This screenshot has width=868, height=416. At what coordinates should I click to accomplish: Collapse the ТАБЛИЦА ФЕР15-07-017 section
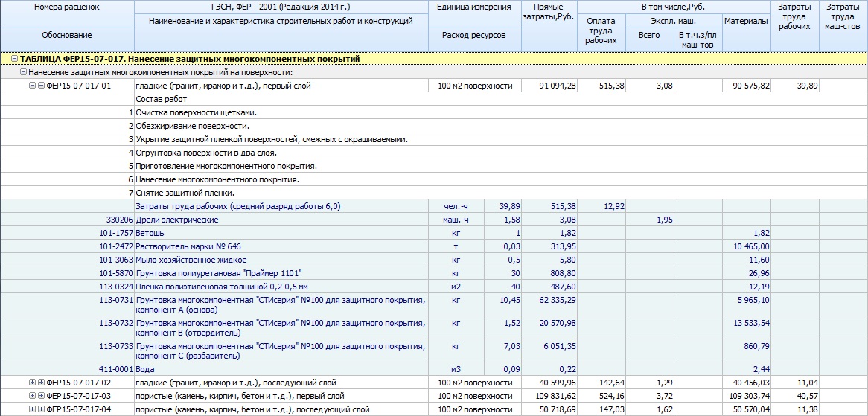pyautogui.click(x=15, y=58)
